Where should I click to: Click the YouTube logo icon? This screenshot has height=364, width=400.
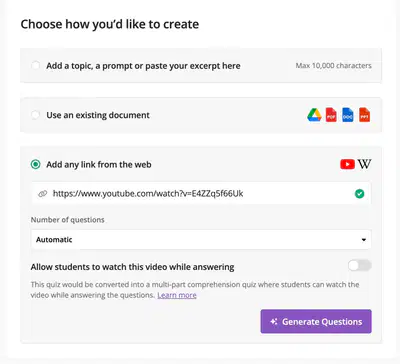[x=347, y=164]
